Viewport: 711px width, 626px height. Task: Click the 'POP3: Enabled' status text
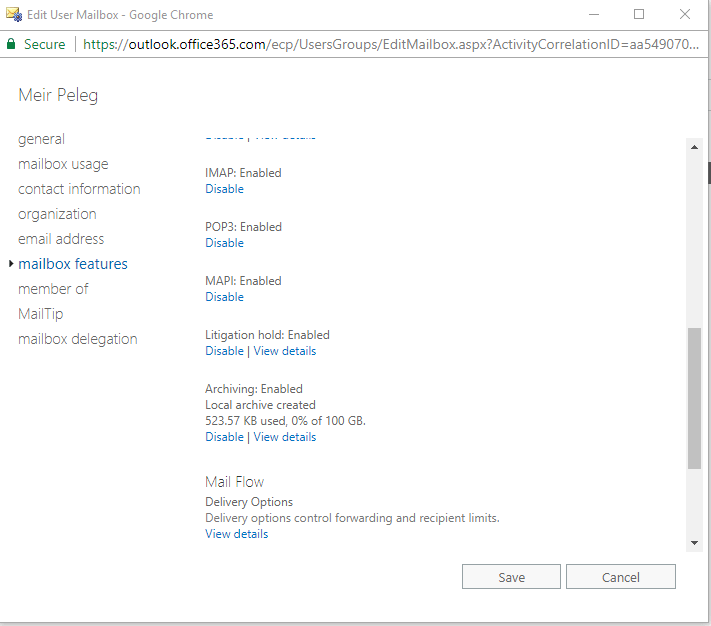(243, 227)
